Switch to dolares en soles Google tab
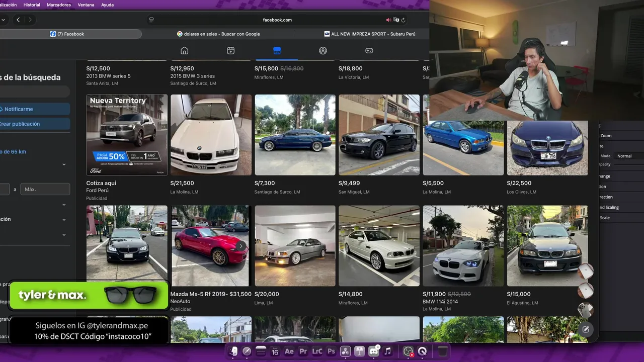The height and width of the screenshot is (362, 644). [x=218, y=34]
